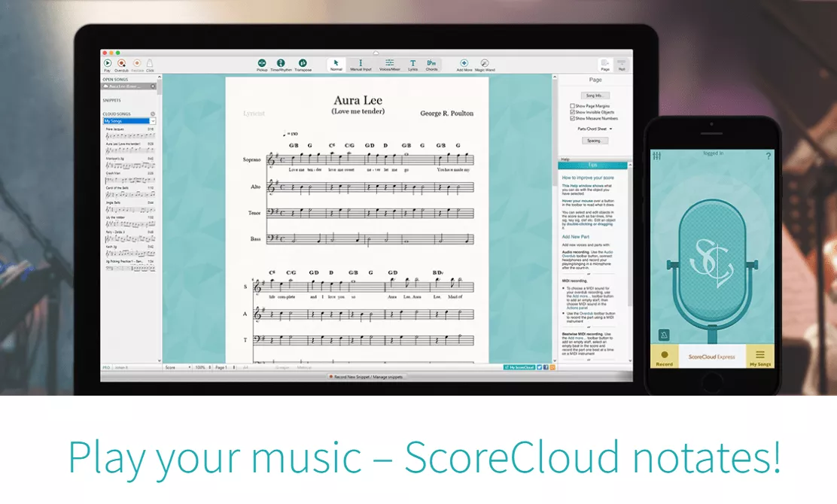Click the Open Songs section header
Image resolution: width=837 pixels, height=504 pixels.
115,80
